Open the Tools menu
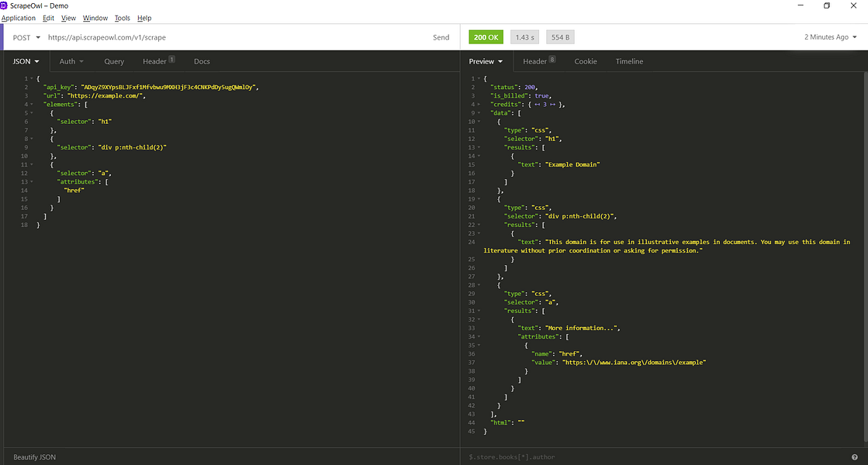 click(x=122, y=18)
